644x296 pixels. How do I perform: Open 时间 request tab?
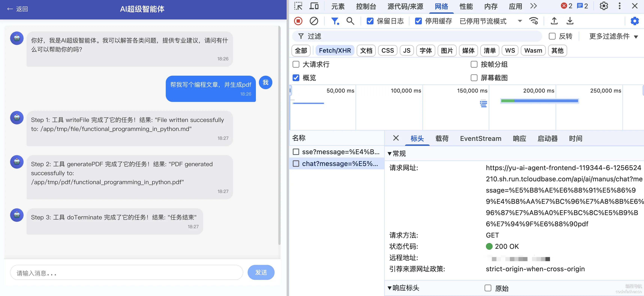click(x=575, y=138)
